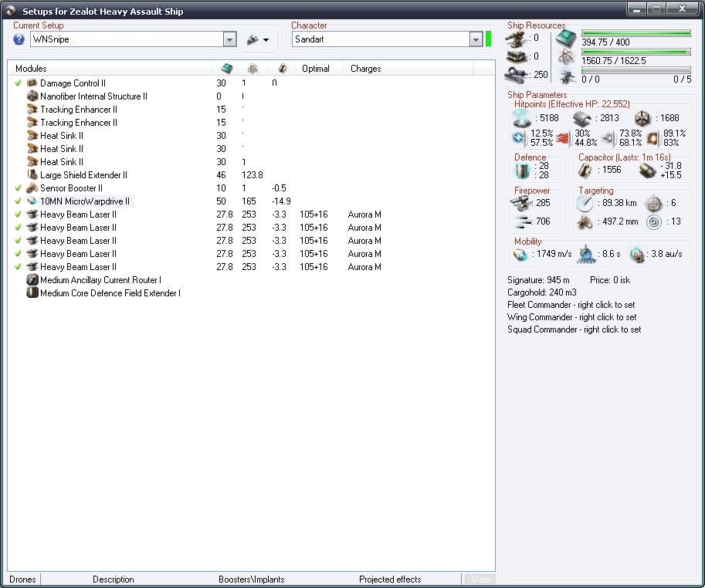Click the Medium Core Defence Field Extender icon
Screen dimensions: 705x588
[32, 293]
